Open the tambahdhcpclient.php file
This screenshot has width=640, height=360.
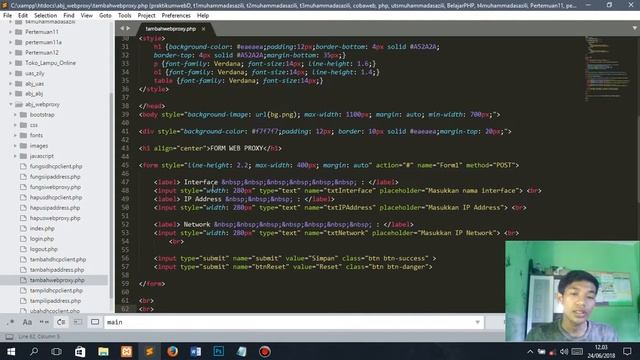[x=58, y=260]
